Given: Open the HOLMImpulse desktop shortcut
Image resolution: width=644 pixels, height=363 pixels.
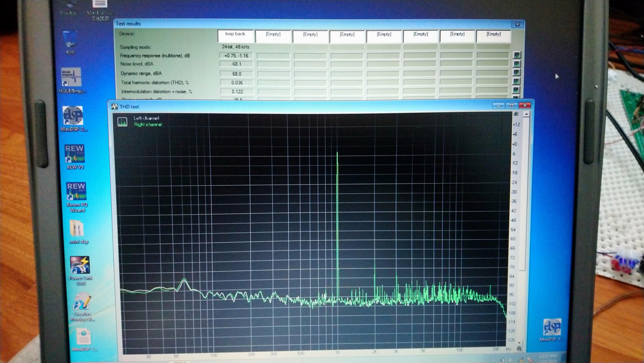Looking at the screenshot, I should pyautogui.click(x=71, y=81).
